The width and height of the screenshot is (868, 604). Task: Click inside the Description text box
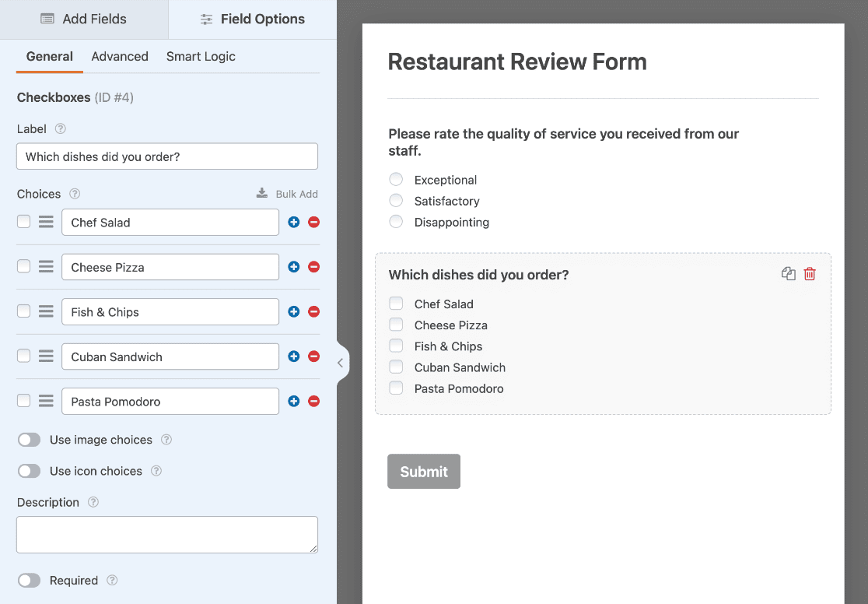click(166, 535)
